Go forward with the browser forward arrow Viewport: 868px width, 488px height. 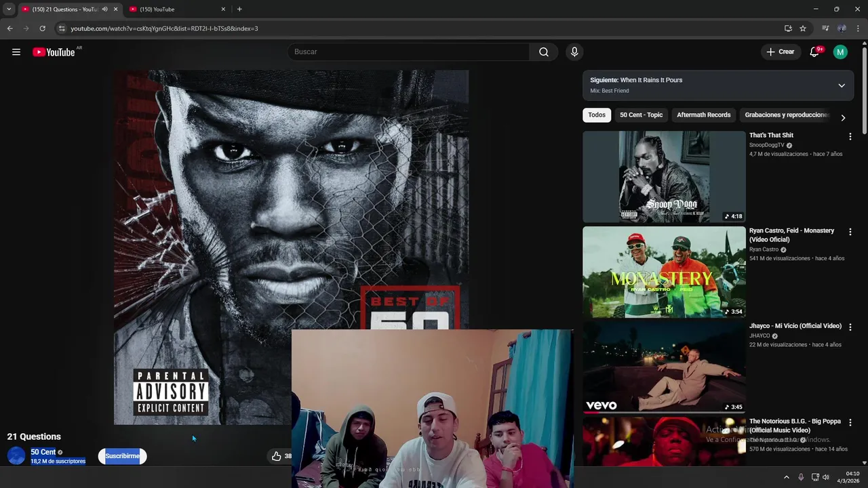(x=26, y=28)
